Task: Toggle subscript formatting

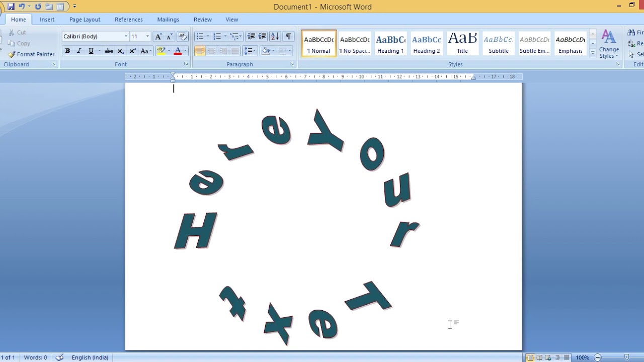Action: tap(120, 51)
